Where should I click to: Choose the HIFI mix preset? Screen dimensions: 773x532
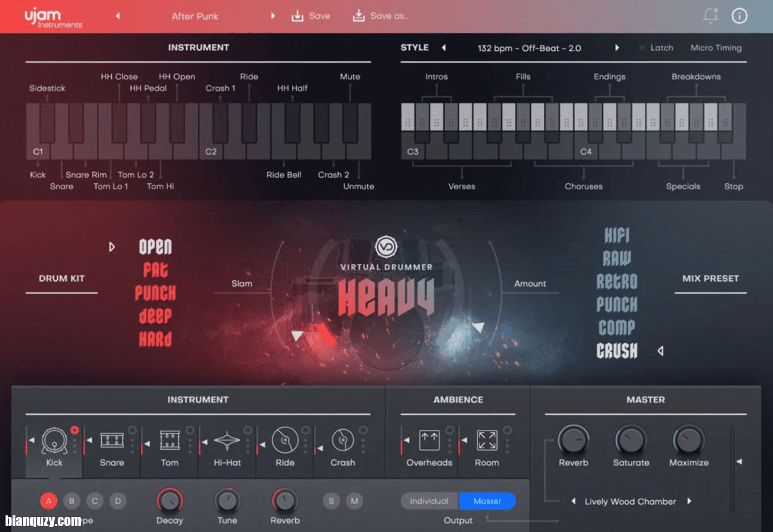tap(617, 235)
